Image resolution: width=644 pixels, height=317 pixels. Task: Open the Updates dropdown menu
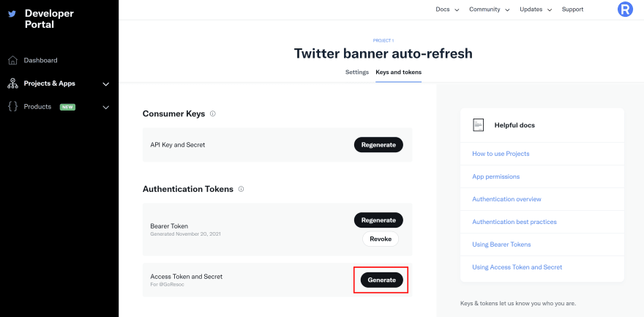536,10
